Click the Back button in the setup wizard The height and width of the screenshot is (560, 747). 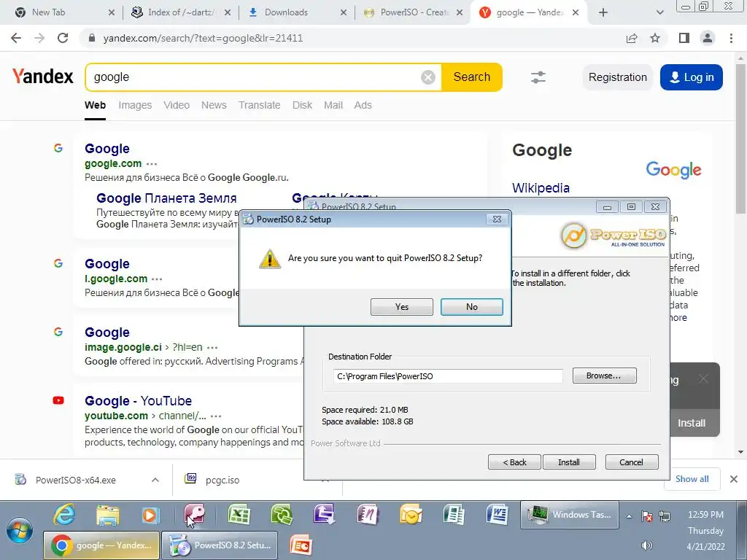click(514, 462)
